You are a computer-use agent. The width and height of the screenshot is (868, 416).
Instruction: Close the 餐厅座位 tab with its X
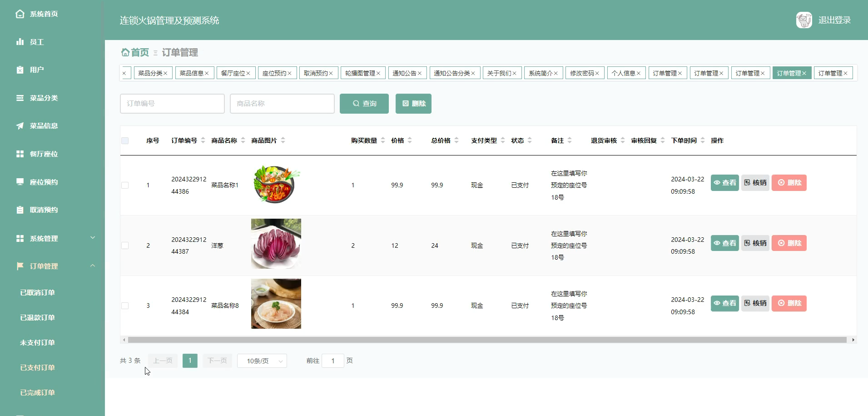[x=248, y=73]
